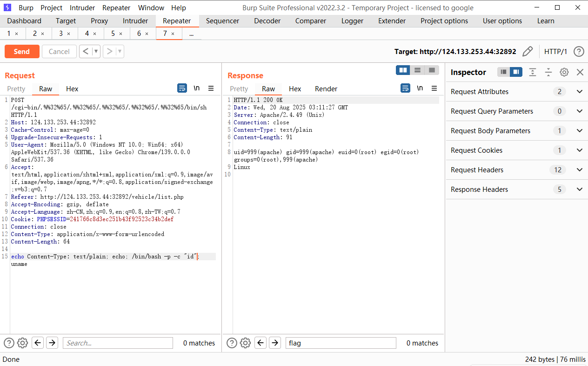Open the Request pane hamburger menu
The width and height of the screenshot is (588, 366).
click(211, 88)
